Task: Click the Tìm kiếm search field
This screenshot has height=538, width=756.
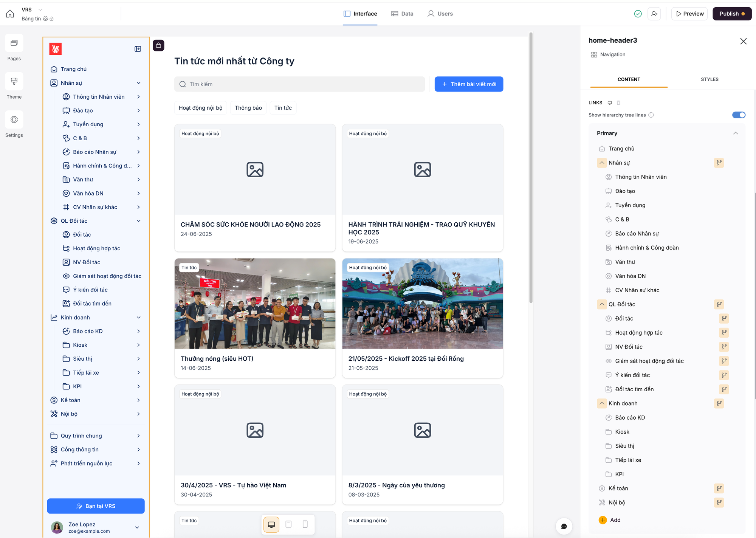Action: [x=300, y=84]
